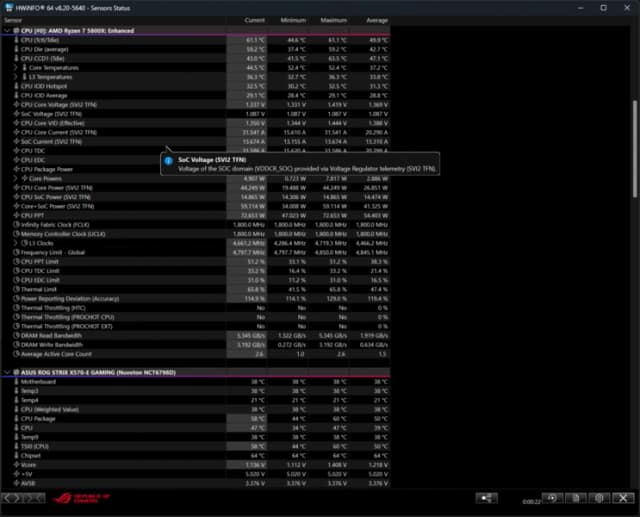Select the Vcore row
Image resolution: width=640 pixels, height=517 pixels.
click(196, 465)
